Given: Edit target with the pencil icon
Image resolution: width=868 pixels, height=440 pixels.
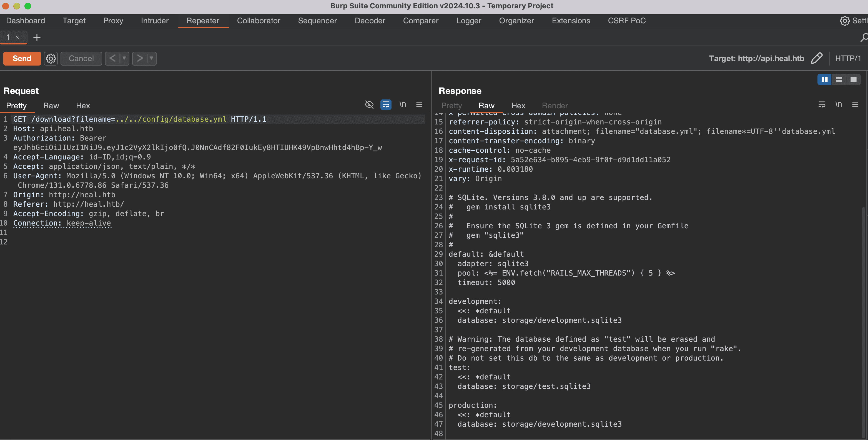Looking at the screenshot, I should coord(816,58).
